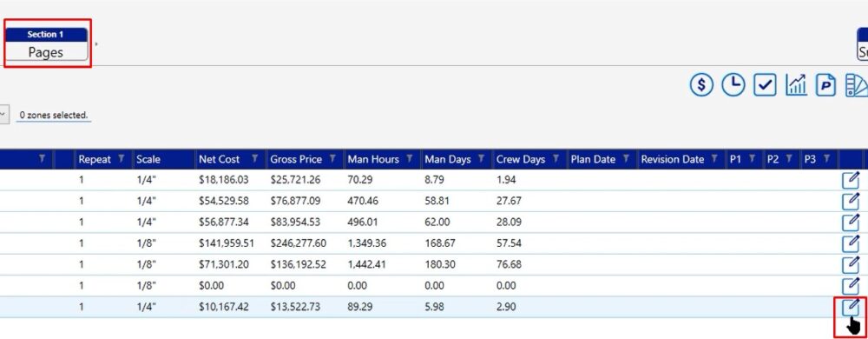
Task: Filter the Revision Date column
Action: [714, 159]
